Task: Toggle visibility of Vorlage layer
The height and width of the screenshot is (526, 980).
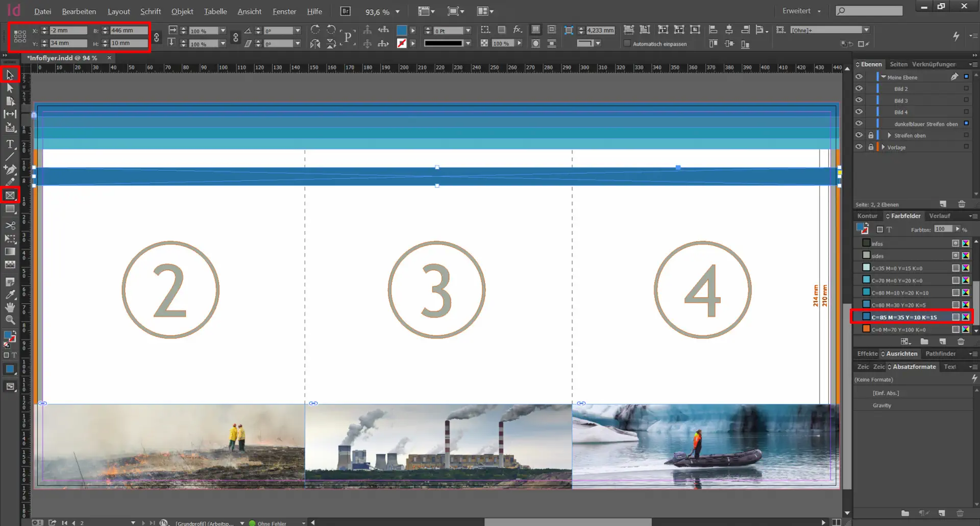Action: [859, 147]
